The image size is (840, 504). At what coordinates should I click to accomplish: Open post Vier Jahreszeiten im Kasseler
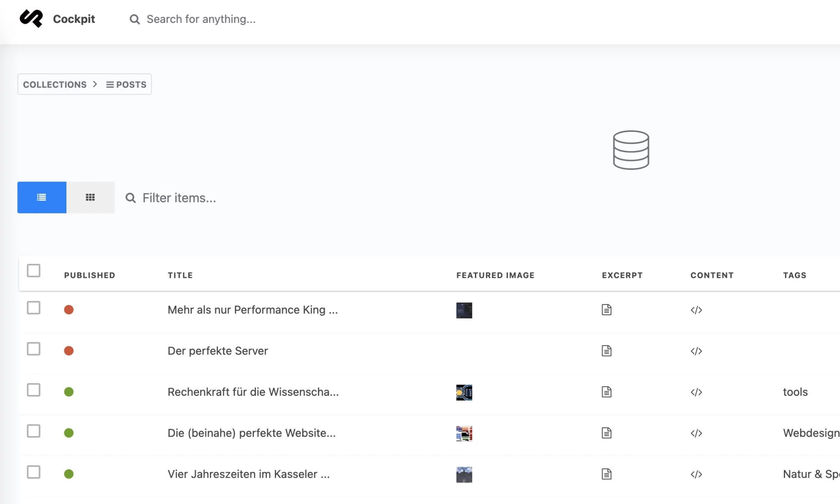248,474
